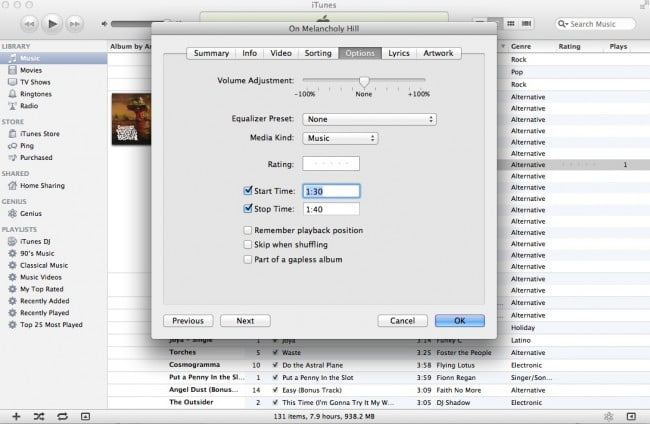
Task: Click the fast forward next track button
Action: point(75,24)
